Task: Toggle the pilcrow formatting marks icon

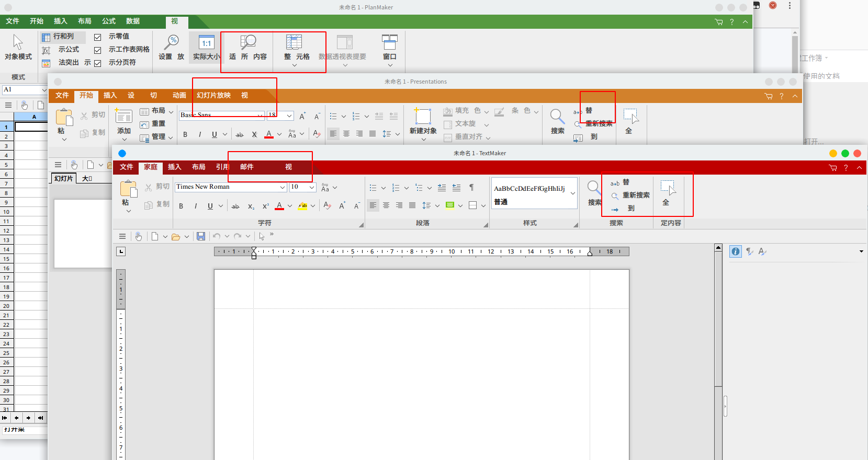Action: pyautogui.click(x=471, y=188)
